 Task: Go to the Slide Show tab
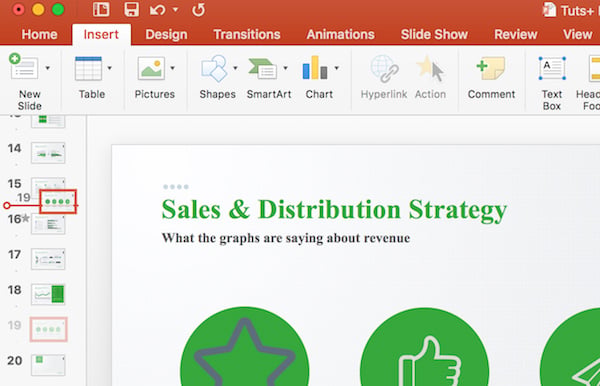(x=434, y=34)
